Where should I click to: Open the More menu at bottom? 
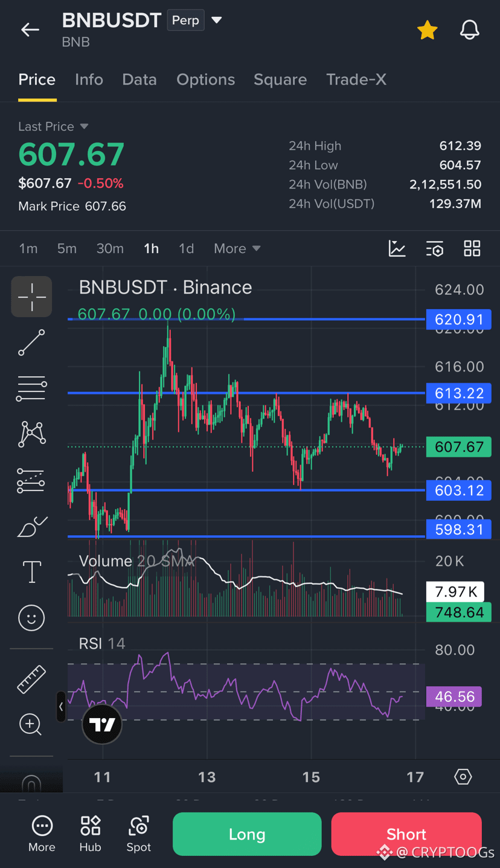(x=42, y=834)
